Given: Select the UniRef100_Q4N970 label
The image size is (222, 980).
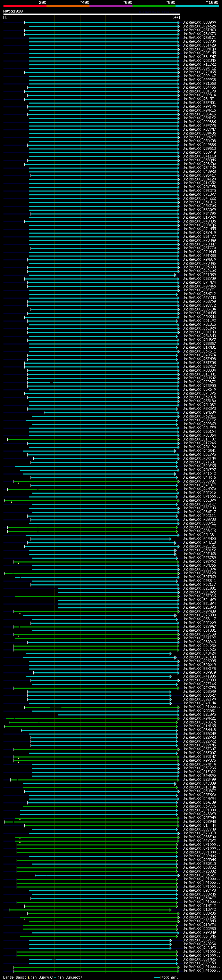Looking at the screenshot, I should 199,489.
